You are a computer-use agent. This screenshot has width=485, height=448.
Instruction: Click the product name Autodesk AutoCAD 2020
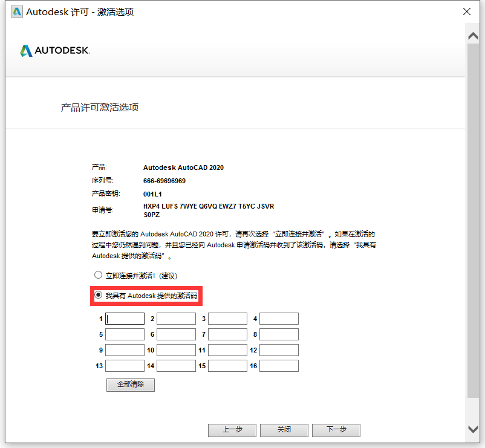point(183,167)
